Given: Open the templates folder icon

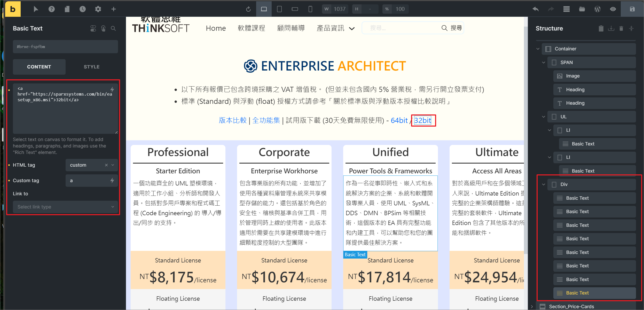Looking at the screenshot, I should click(582, 9).
